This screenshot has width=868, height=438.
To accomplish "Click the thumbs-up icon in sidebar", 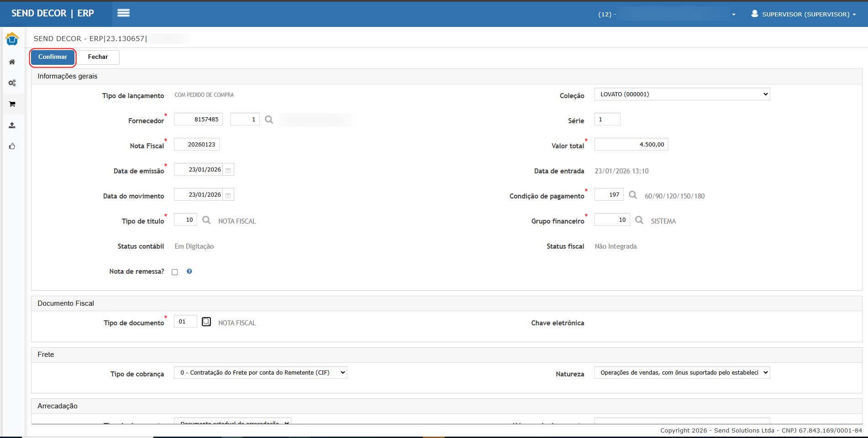I will (x=12, y=146).
